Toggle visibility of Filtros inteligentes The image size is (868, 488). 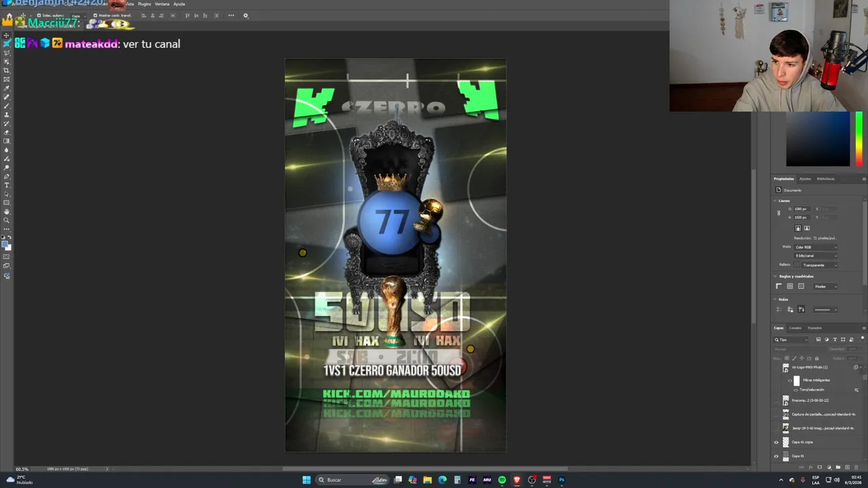(x=789, y=380)
